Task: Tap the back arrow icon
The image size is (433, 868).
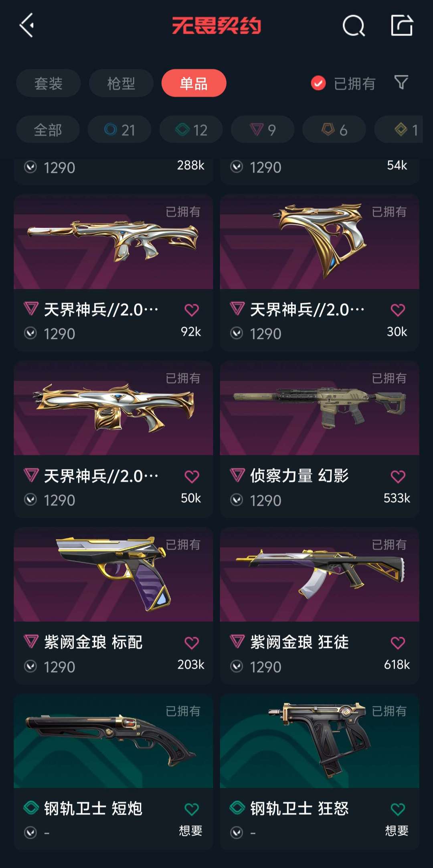Action: click(26, 25)
